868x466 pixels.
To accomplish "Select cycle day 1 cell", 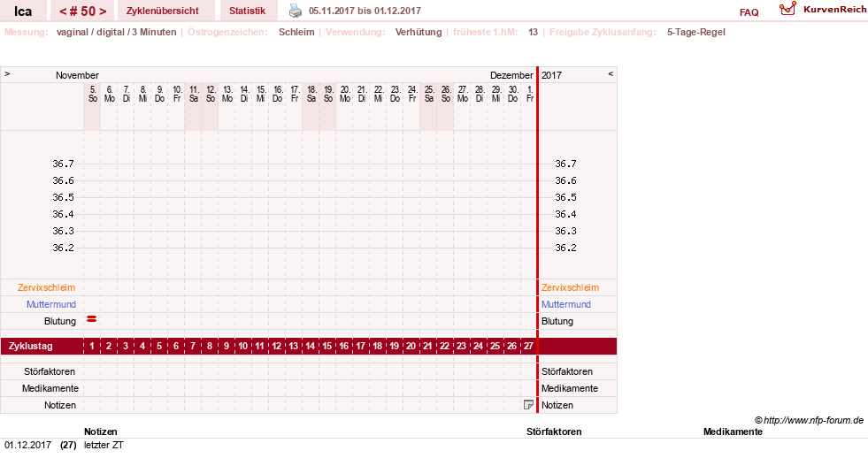I will [92, 346].
